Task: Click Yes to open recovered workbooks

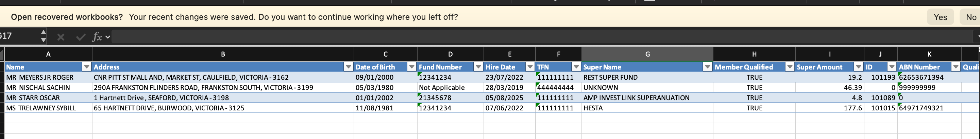Action: [940, 17]
